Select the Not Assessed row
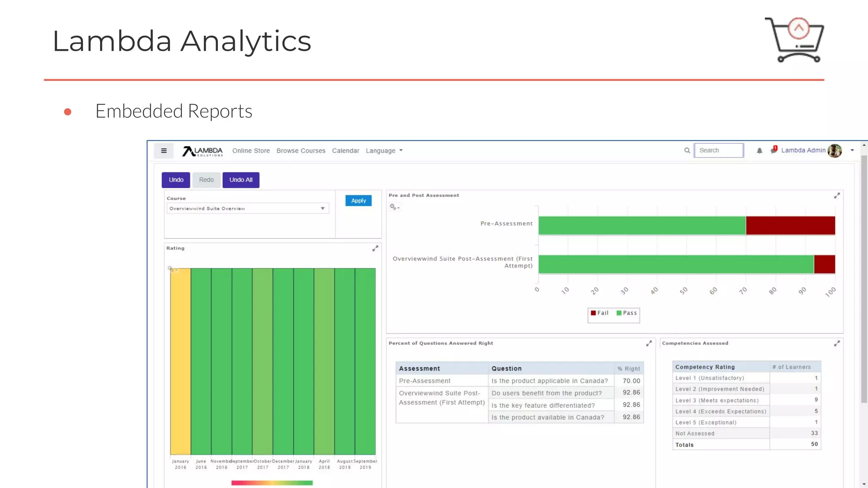 coord(746,433)
